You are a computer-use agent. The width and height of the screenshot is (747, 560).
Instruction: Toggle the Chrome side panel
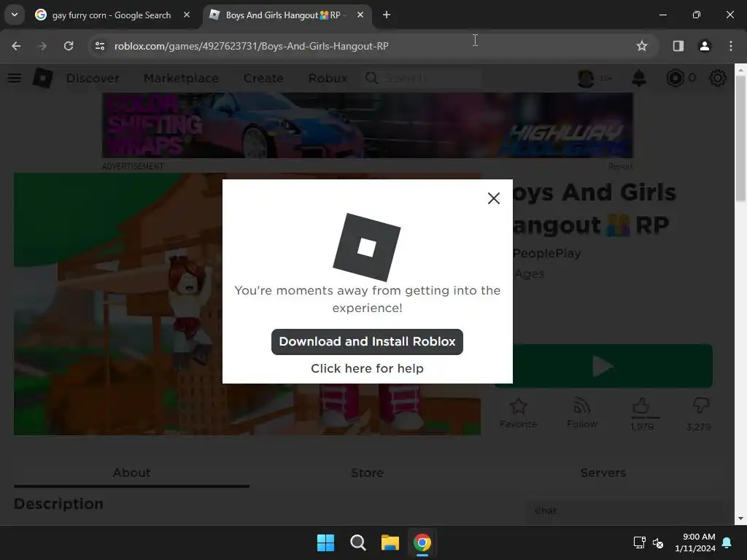tap(678, 46)
